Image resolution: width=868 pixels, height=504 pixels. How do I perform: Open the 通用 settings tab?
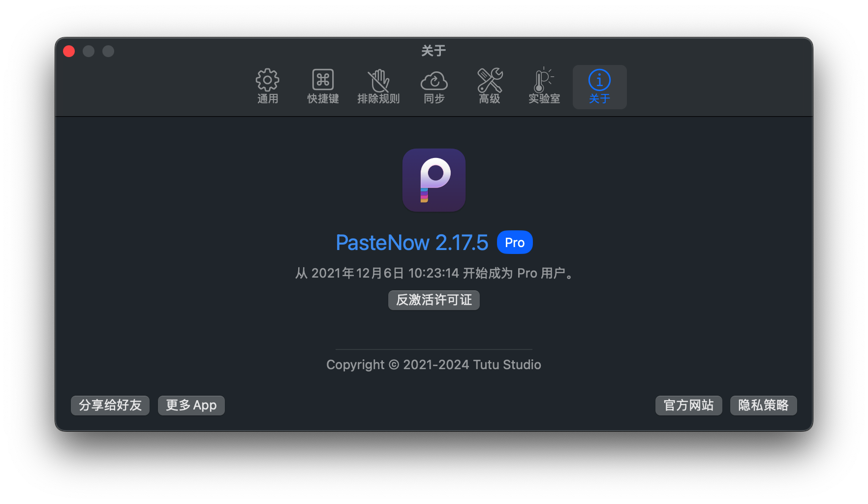coord(267,86)
